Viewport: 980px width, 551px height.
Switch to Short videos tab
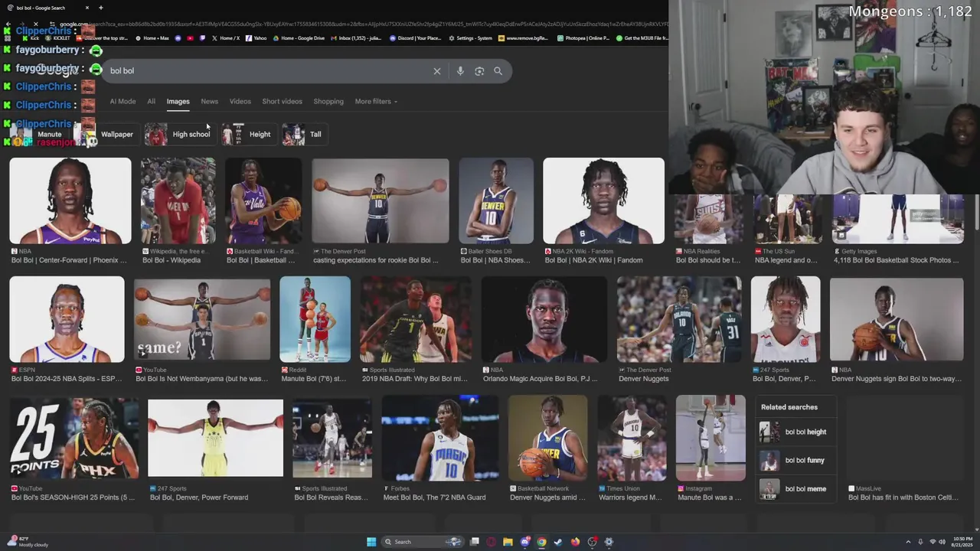282,102
